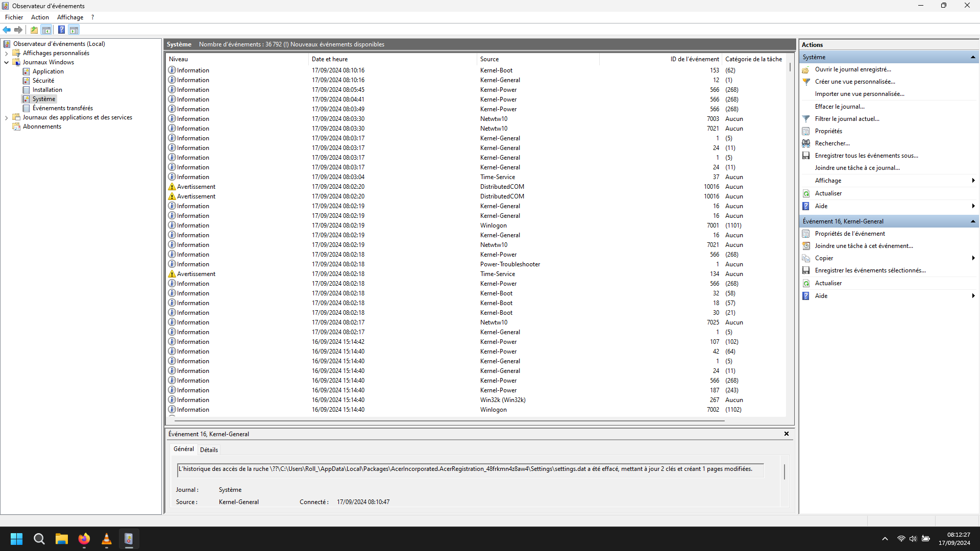Viewport: 980px width, 551px height.
Task: Collapse the Journaux Windows tree node
Action: tap(6, 62)
